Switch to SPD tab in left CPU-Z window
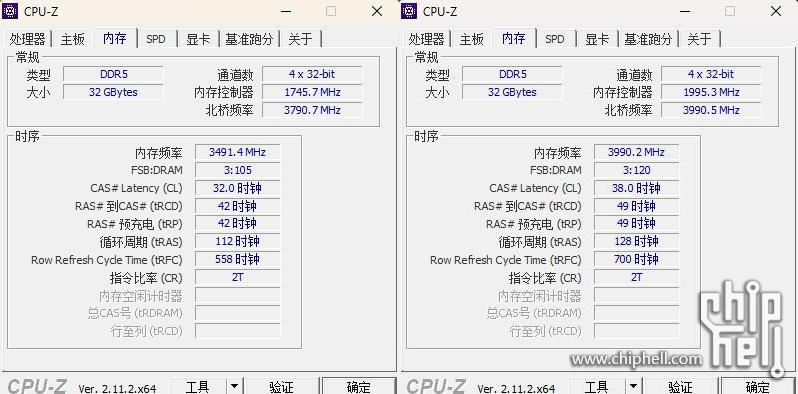 point(156,39)
